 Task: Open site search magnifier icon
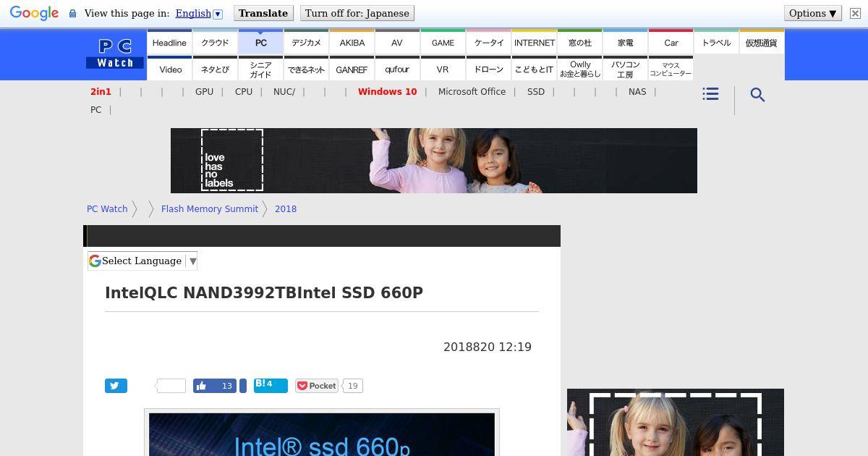(x=757, y=95)
